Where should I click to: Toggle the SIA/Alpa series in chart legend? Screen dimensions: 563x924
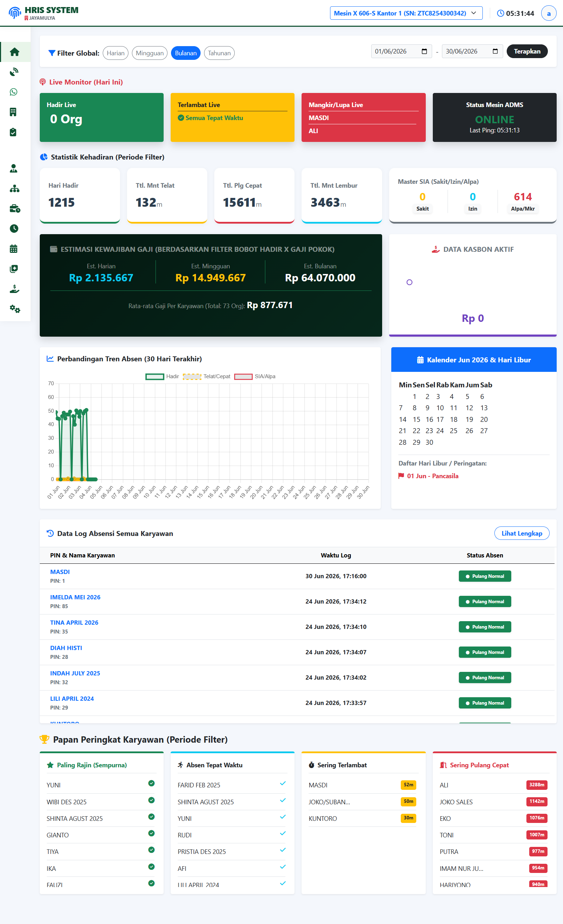click(x=255, y=376)
